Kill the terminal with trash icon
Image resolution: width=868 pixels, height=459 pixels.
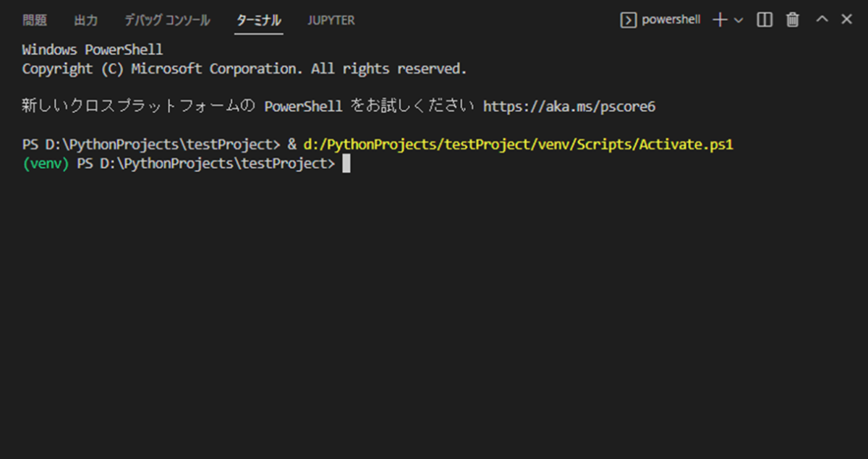(x=793, y=20)
